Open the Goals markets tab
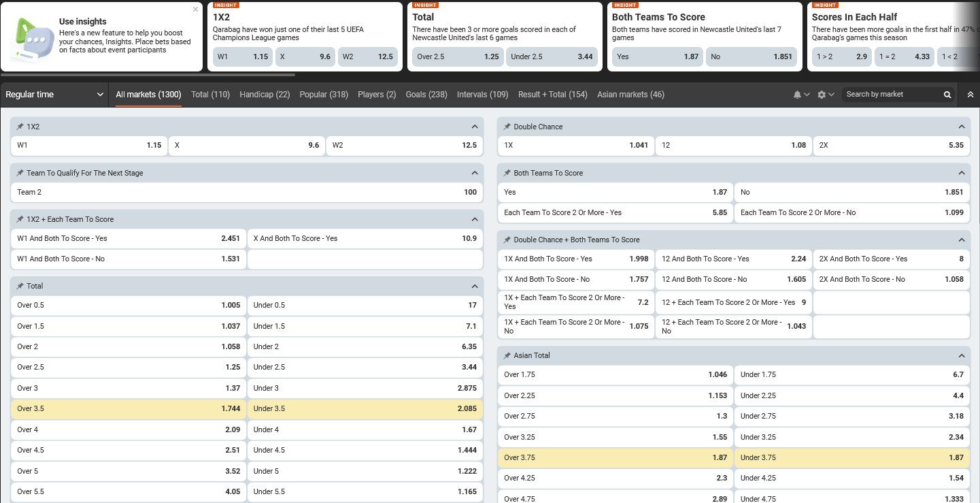Screen dimensions: 980x503 [426, 95]
